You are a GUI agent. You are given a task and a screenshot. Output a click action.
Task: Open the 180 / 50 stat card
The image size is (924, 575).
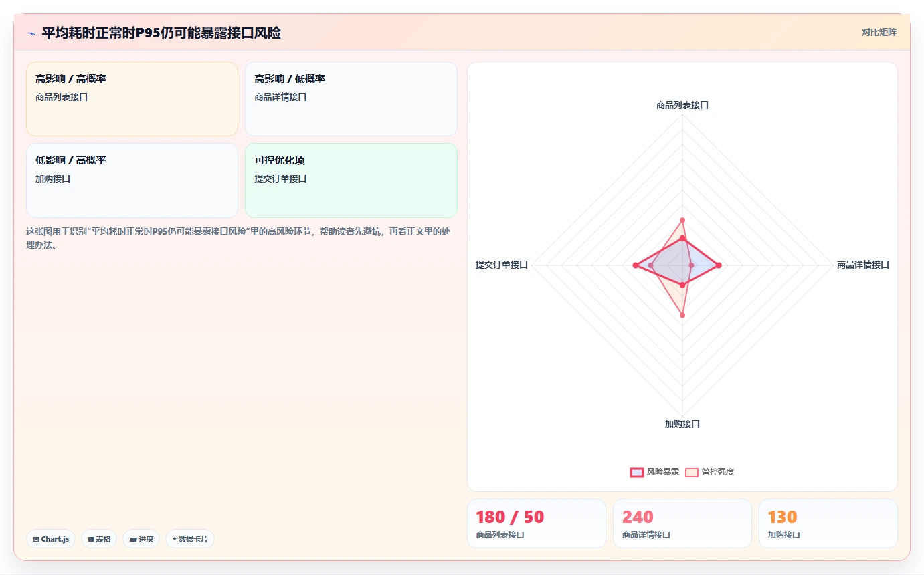(537, 524)
